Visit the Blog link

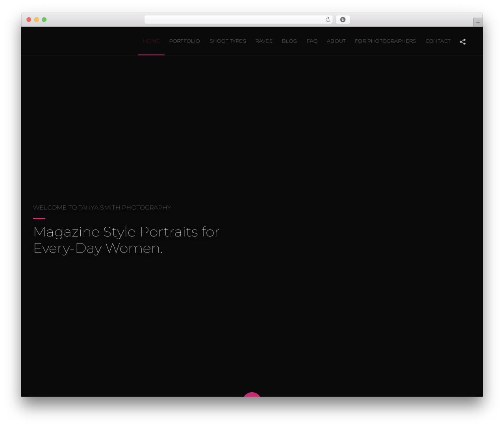click(289, 41)
